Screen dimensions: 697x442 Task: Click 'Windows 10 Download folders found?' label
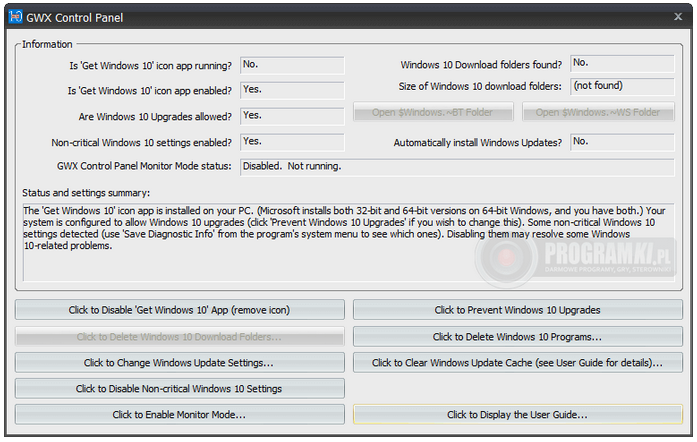(x=481, y=65)
